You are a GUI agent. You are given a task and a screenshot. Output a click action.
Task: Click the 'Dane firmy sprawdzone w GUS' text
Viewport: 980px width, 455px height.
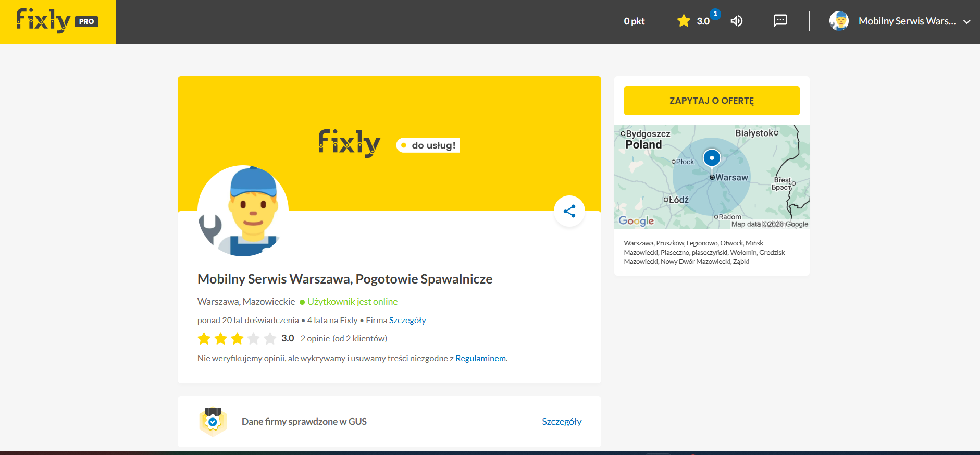[304, 422]
